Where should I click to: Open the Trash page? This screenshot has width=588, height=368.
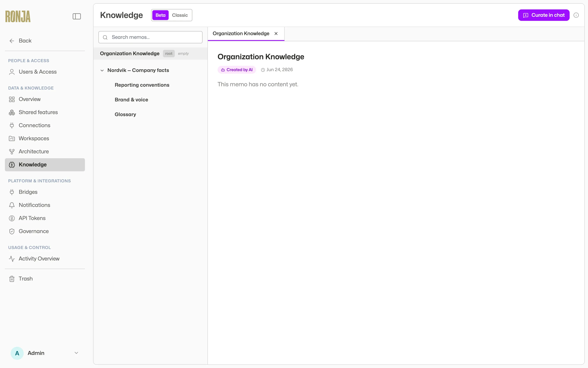pos(45,279)
